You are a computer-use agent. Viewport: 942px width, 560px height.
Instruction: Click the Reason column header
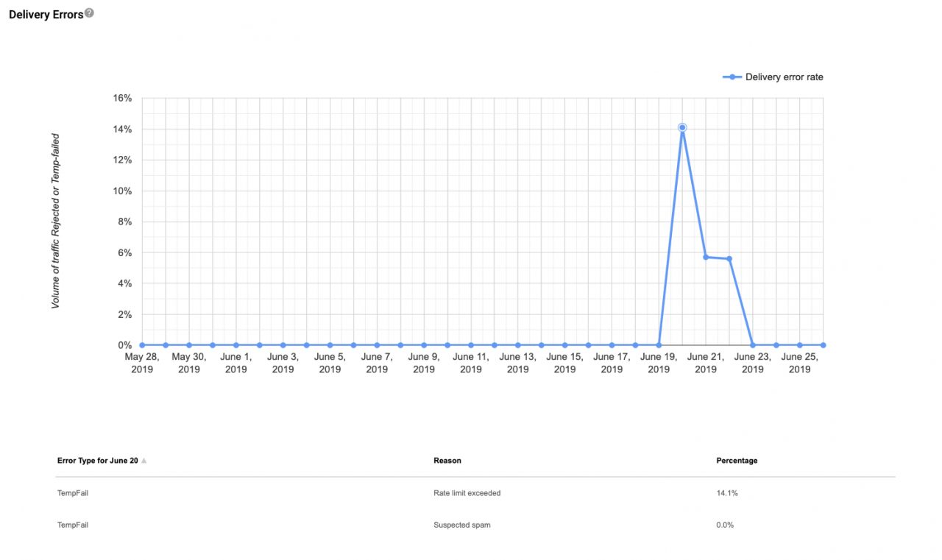[x=447, y=461]
